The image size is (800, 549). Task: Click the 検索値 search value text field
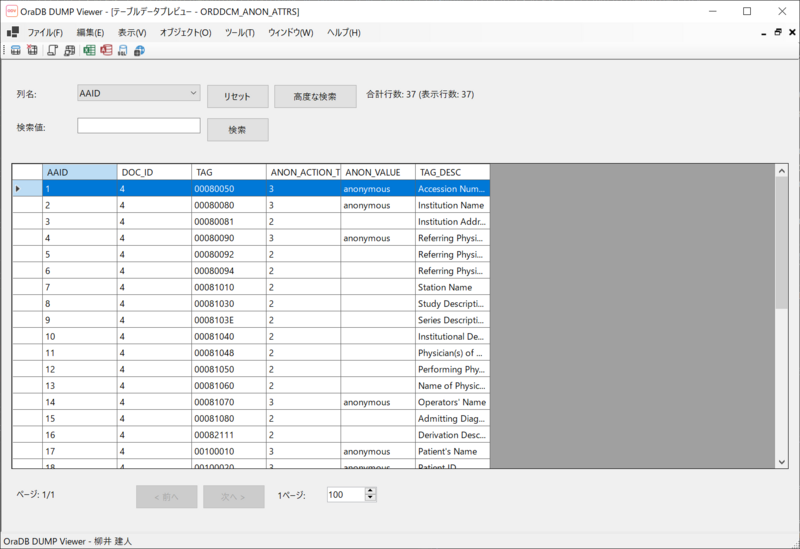(139, 126)
